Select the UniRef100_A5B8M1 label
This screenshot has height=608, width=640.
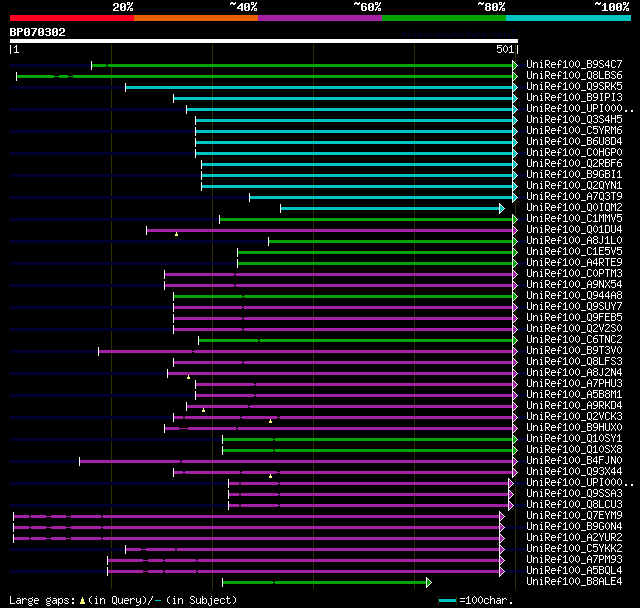574,395
